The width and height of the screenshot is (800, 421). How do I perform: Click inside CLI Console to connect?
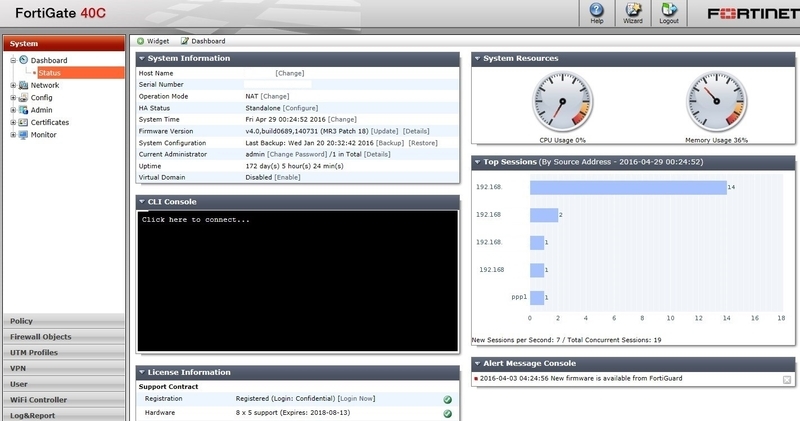298,281
